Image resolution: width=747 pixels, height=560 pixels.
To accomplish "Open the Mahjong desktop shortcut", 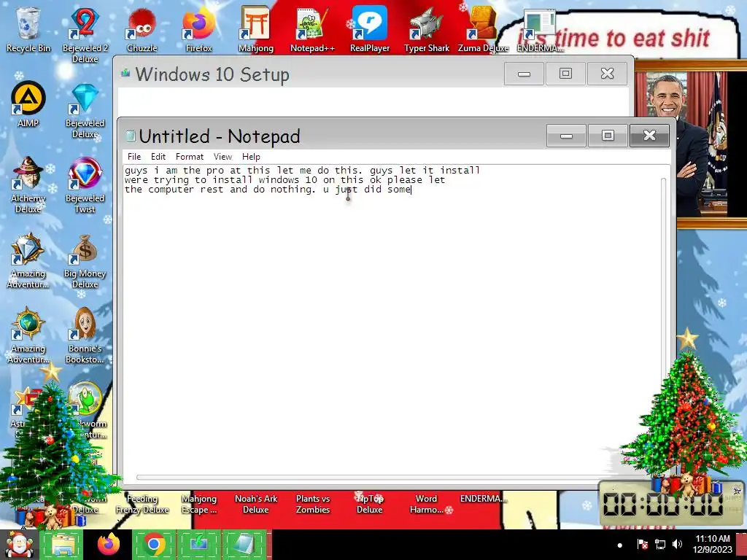I will click(x=256, y=28).
